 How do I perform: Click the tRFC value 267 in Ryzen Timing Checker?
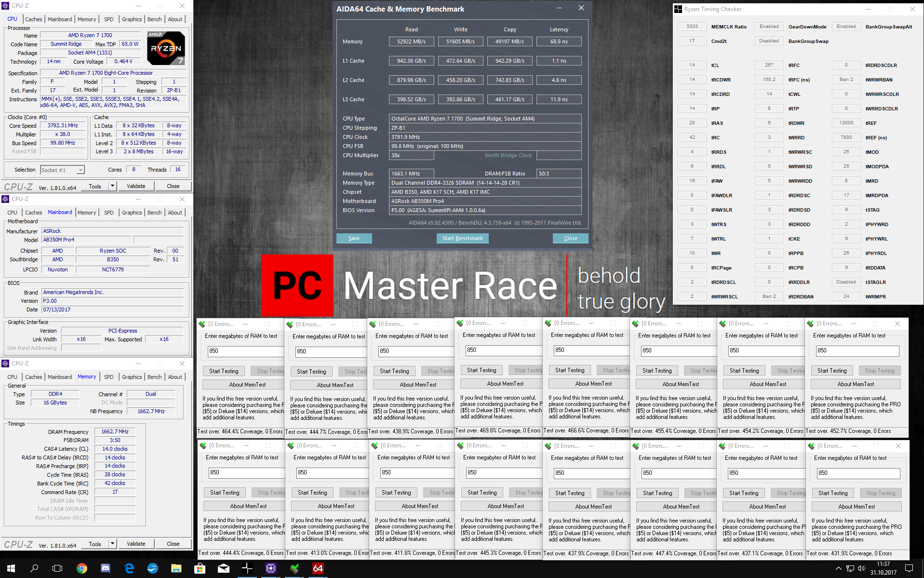click(x=769, y=65)
